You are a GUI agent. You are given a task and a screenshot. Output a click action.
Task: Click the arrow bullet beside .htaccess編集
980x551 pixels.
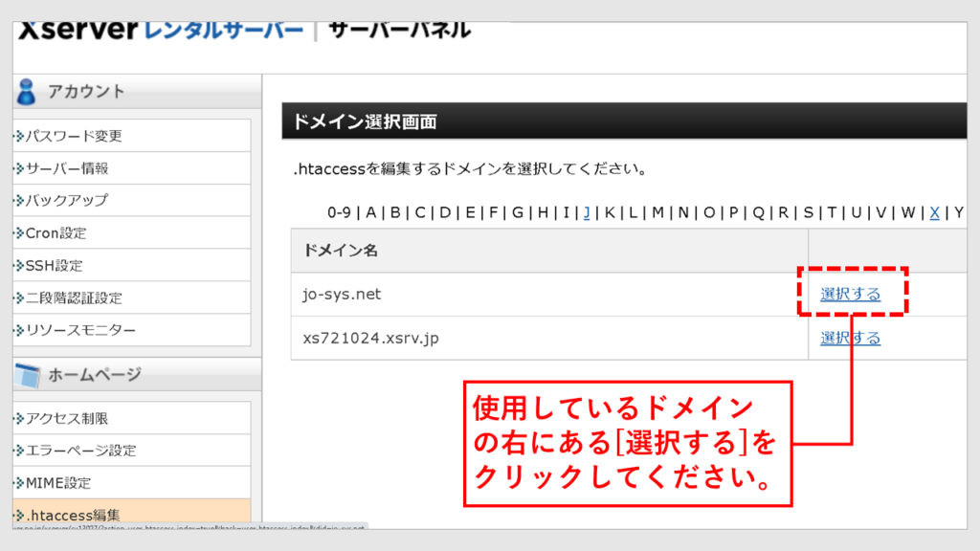19,516
